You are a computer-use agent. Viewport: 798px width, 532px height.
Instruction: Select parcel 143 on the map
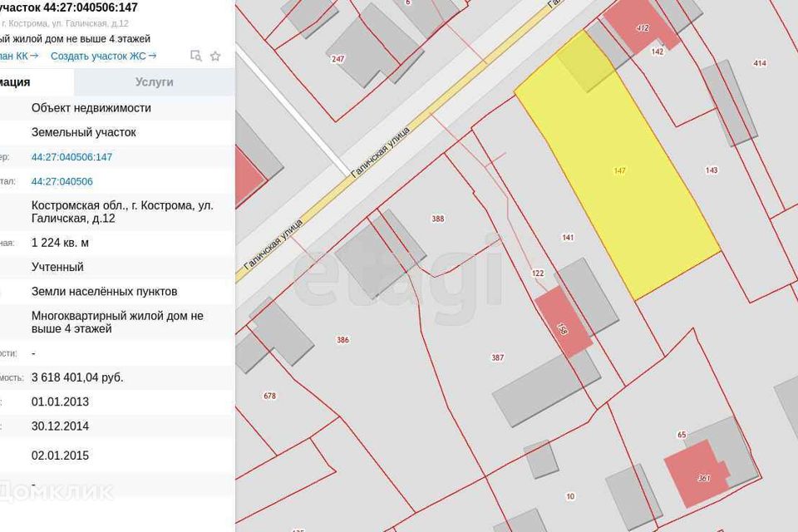(x=712, y=170)
